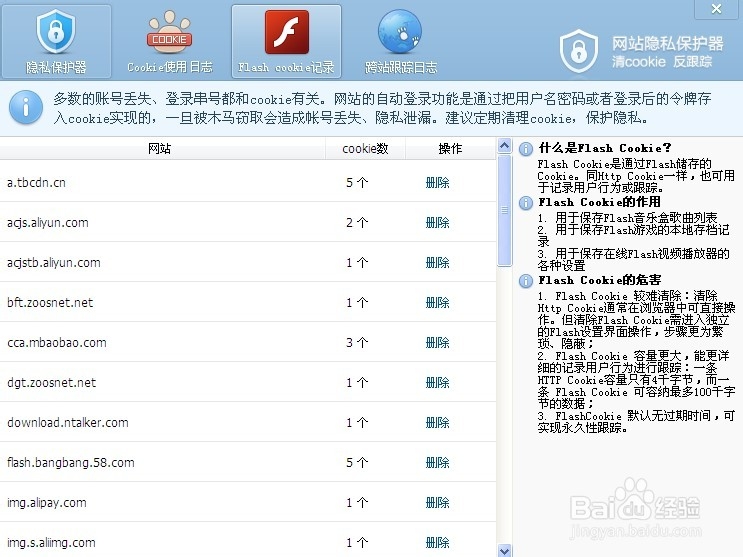Sort by cookie数 column header
Viewport: 743px width, 557px height.
point(365,149)
